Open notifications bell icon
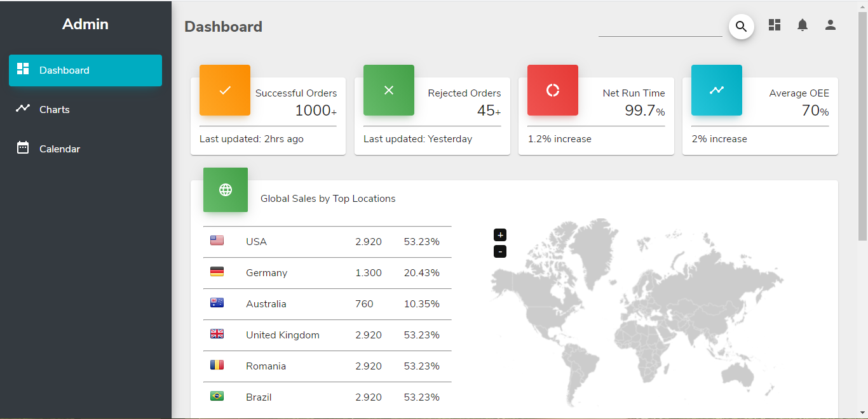 tap(803, 25)
